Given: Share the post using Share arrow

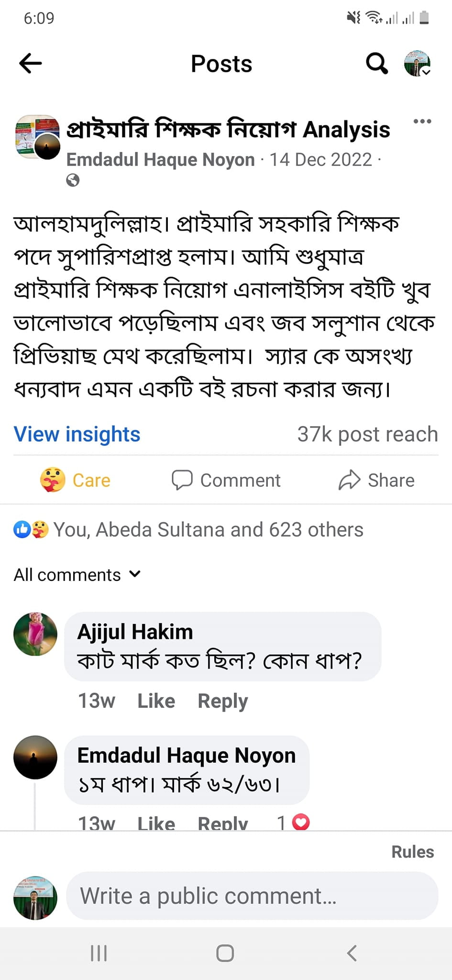Looking at the screenshot, I should tap(376, 480).
